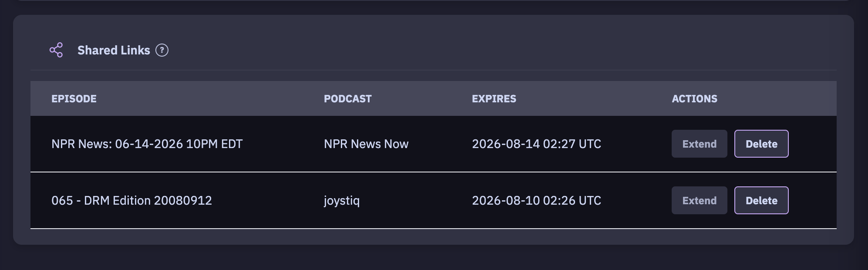Click the PODCAST column header
The image size is (868, 270).
(x=347, y=99)
